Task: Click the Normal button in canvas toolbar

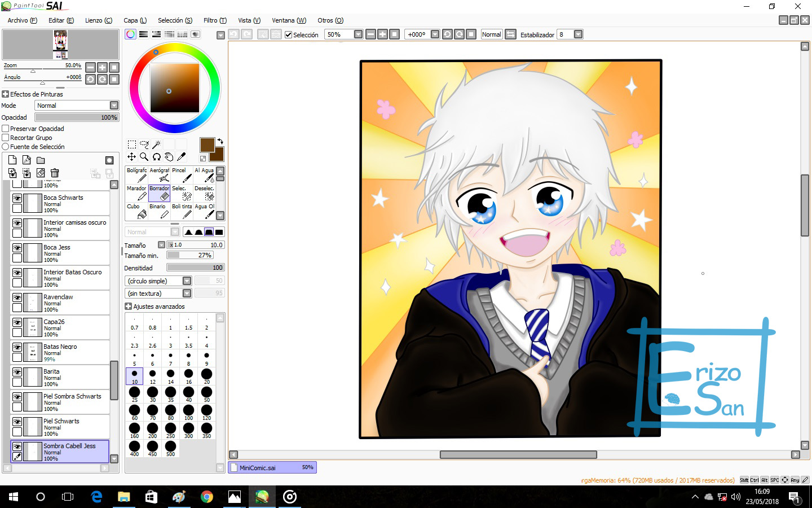Action: point(492,34)
